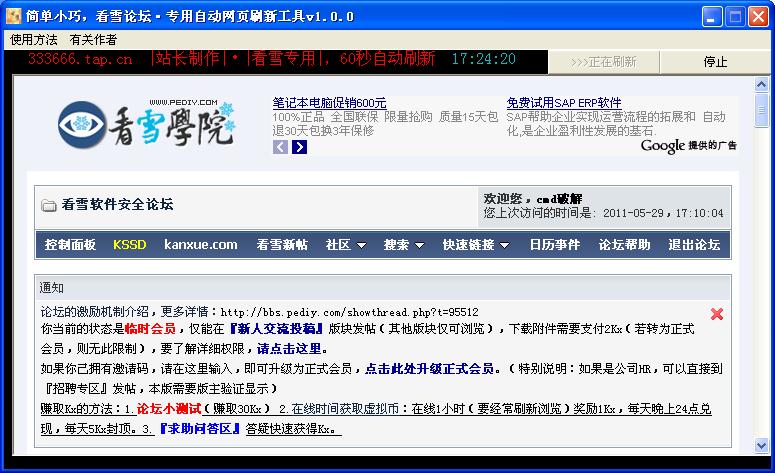Minimize the refresh tool window
This screenshot has height=473, width=775.
click(x=712, y=17)
